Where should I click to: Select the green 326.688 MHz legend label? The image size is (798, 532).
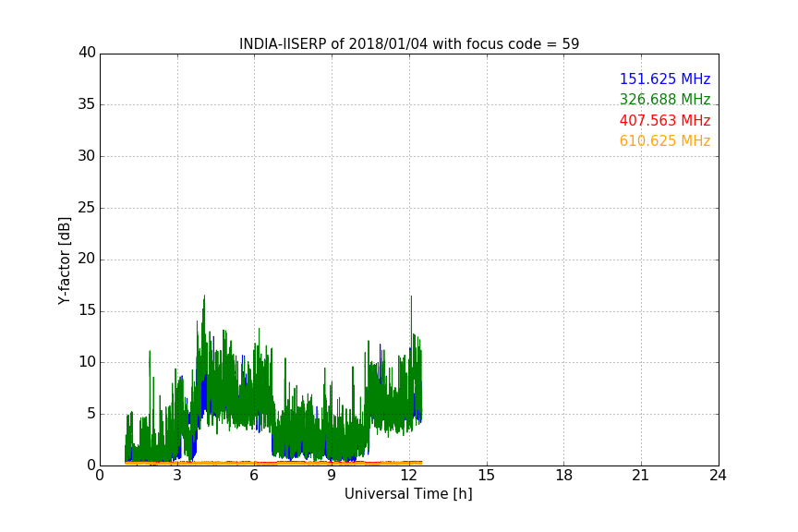click(x=665, y=99)
